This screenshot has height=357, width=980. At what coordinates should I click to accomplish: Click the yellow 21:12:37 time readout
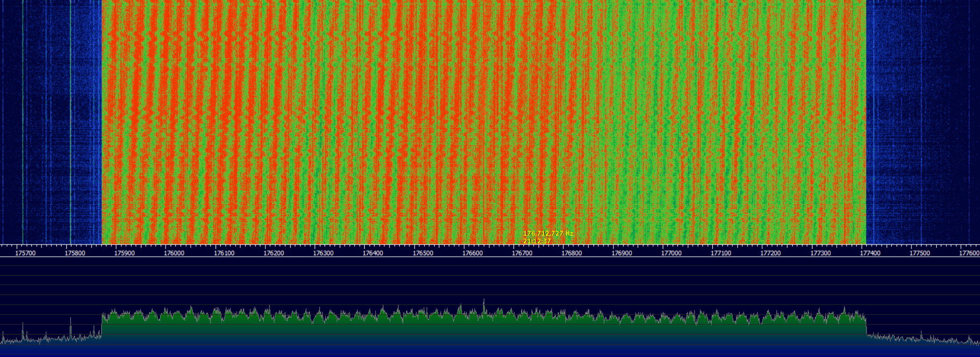(x=537, y=241)
